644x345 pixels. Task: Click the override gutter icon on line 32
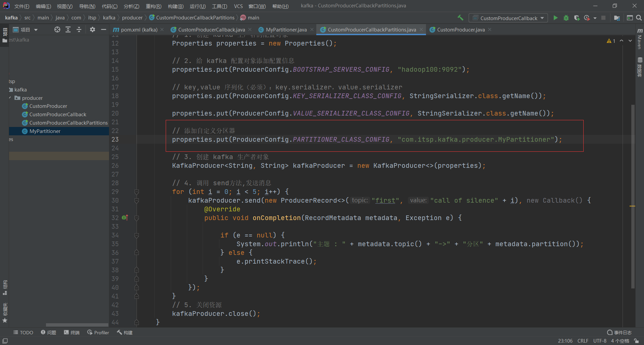click(x=125, y=218)
